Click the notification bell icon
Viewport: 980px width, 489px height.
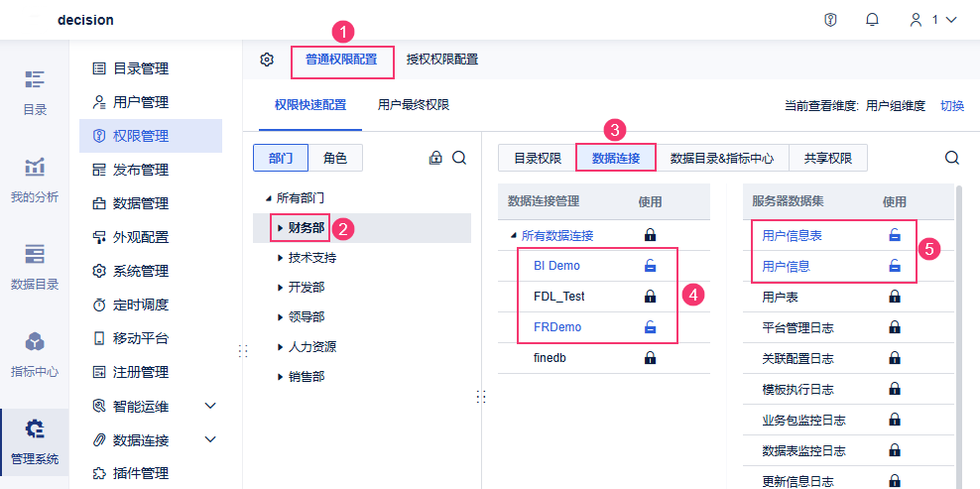pos(873,20)
